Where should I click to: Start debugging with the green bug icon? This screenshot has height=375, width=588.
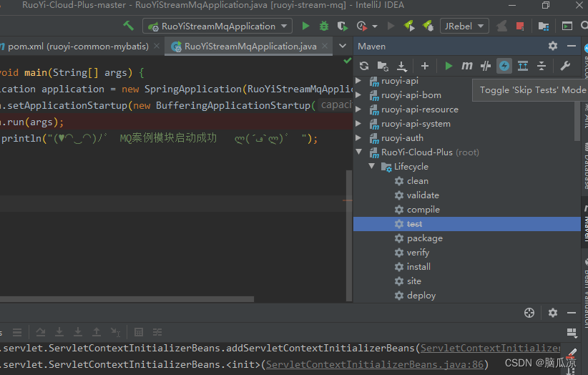click(323, 26)
